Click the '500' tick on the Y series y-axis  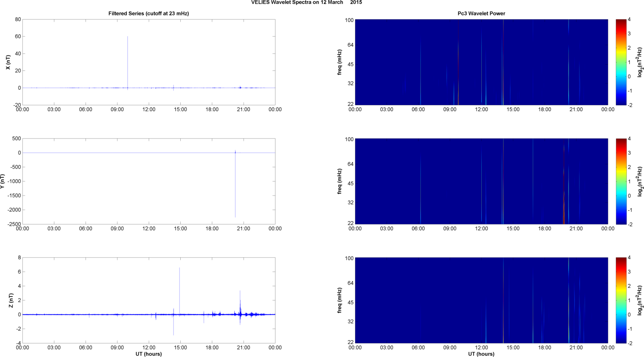tap(17, 138)
